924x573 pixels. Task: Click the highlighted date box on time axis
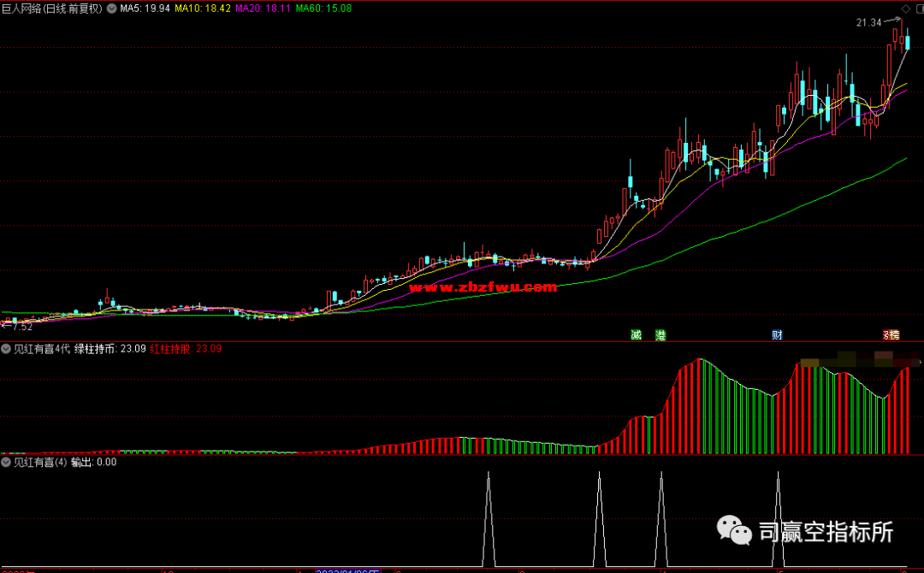click(347, 570)
